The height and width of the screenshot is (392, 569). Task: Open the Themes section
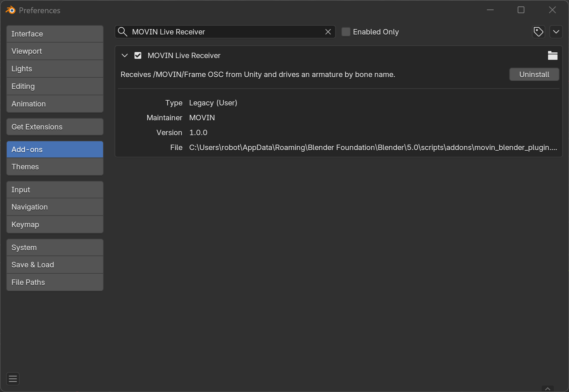[55, 167]
